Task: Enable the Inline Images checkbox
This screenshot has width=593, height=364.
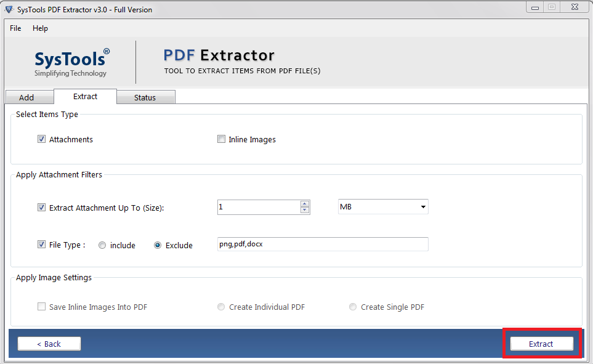Action: [x=221, y=139]
